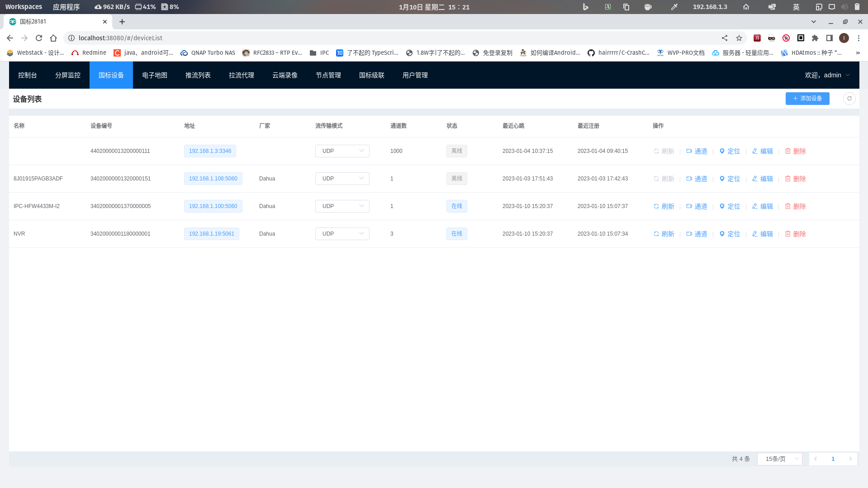Viewport: 868px width, 488px height.
Task: Delete the device at 192.168.1.3:3346
Action: [x=795, y=151]
